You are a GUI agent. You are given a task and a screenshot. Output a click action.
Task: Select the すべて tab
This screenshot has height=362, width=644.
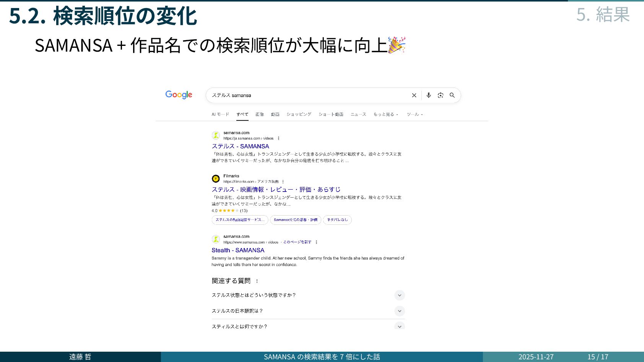[242, 114]
